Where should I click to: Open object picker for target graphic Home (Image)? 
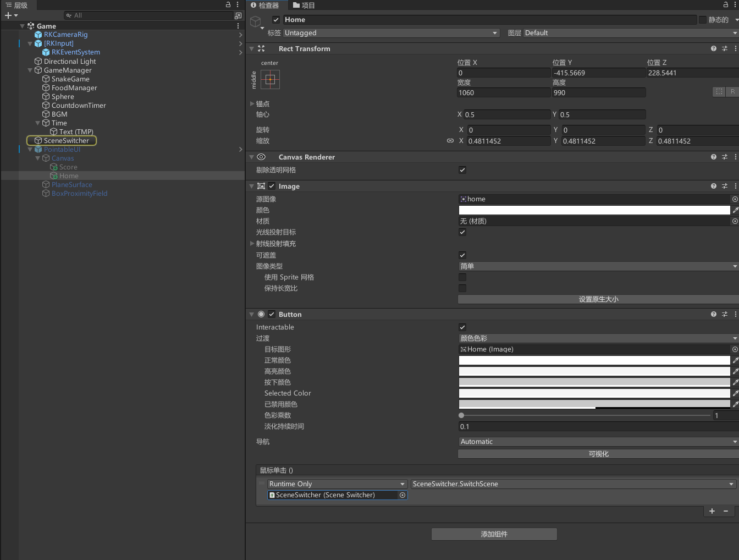[735, 349]
